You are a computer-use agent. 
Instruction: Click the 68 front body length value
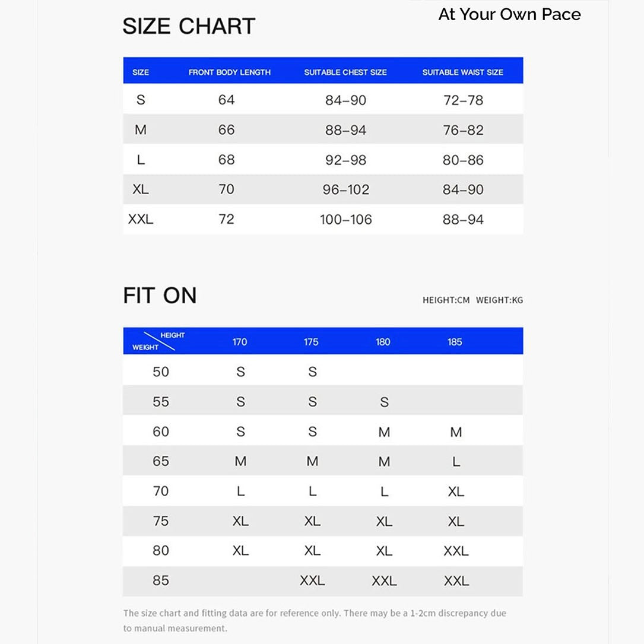226,160
